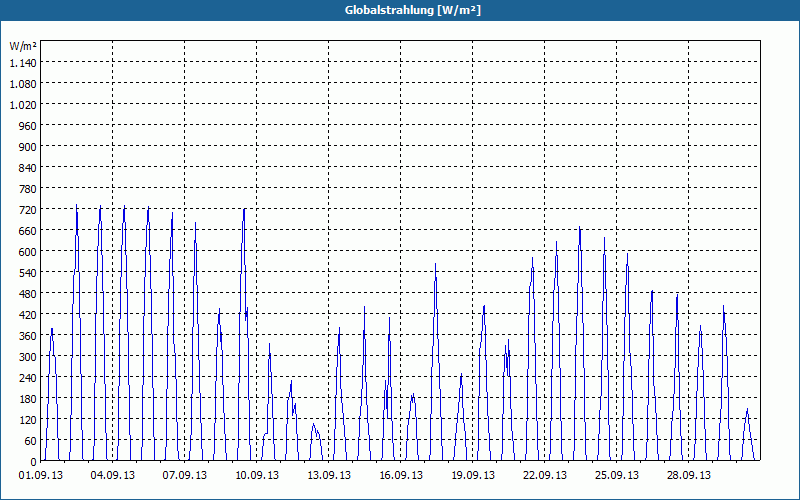
Task: Select the '0' y-axis origin label
Action: (34, 462)
